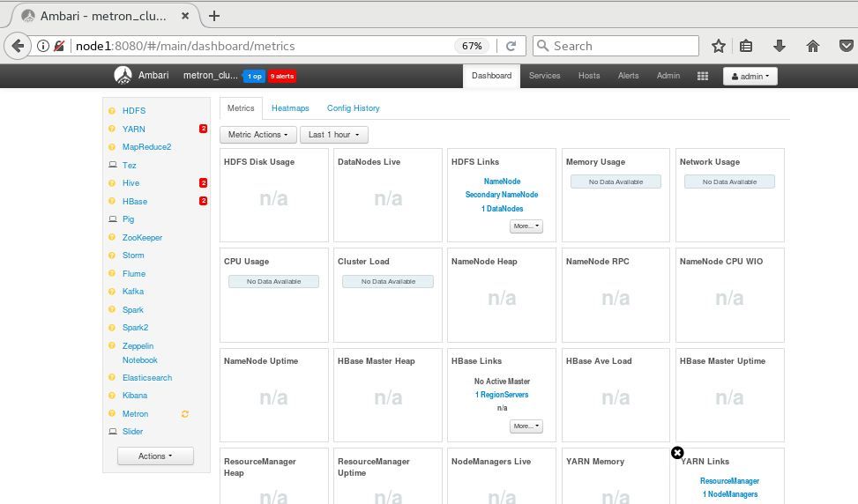858x504 pixels.
Task: Open the Services nav item
Action: coord(544,76)
